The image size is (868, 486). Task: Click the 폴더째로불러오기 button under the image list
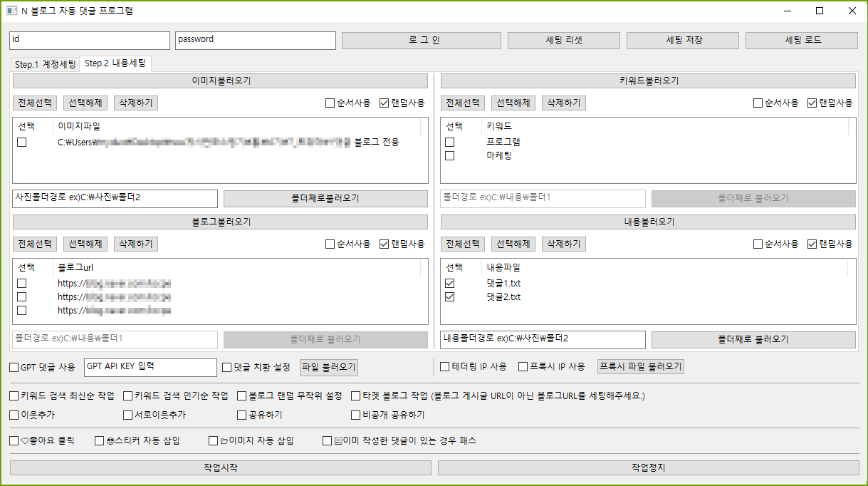point(325,198)
